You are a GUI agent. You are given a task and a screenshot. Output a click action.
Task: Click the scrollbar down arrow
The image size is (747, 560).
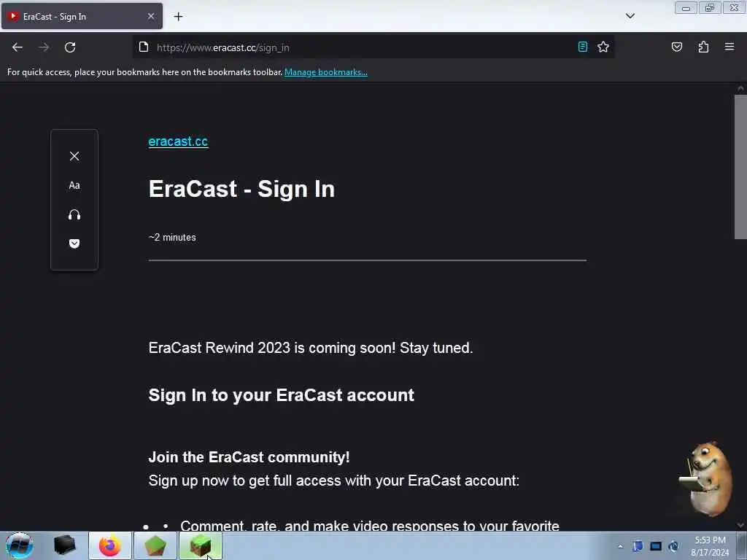click(740, 525)
